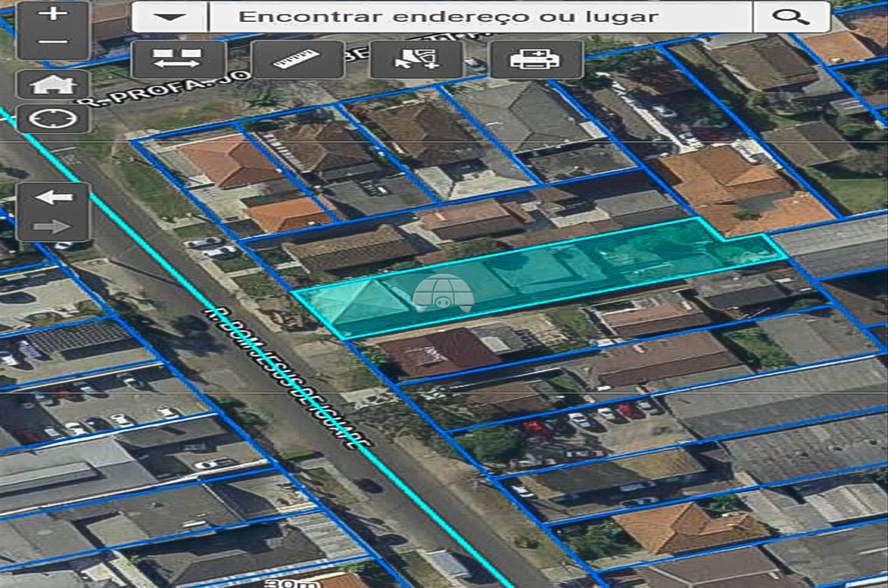This screenshot has width=888, height=588.
Task: Select the maroon-roofed parcel below the highlighted lot
Action: 436,354
